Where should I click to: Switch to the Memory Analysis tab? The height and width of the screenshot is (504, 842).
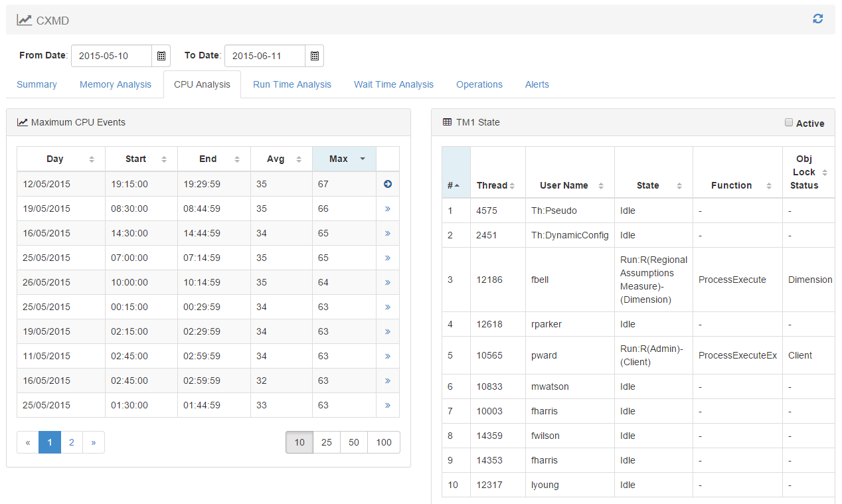pos(116,84)
